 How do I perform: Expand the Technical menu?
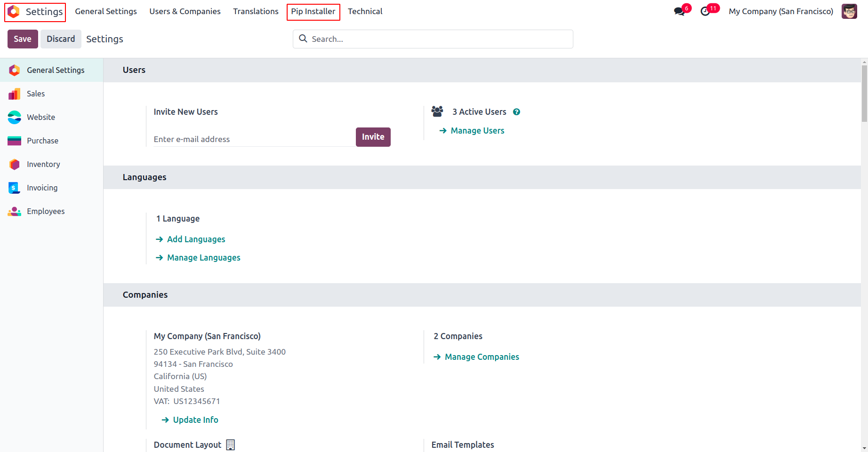click(365, 11)
